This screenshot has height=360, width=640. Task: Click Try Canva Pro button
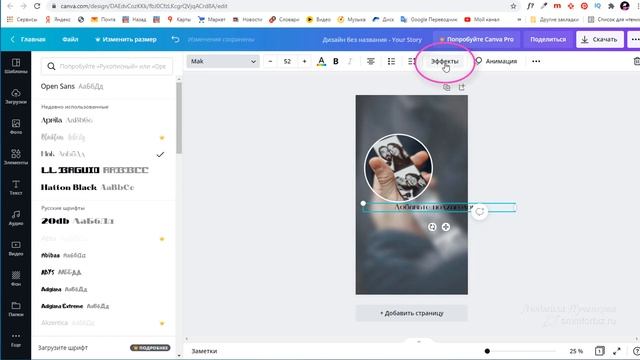coord(476,39)
